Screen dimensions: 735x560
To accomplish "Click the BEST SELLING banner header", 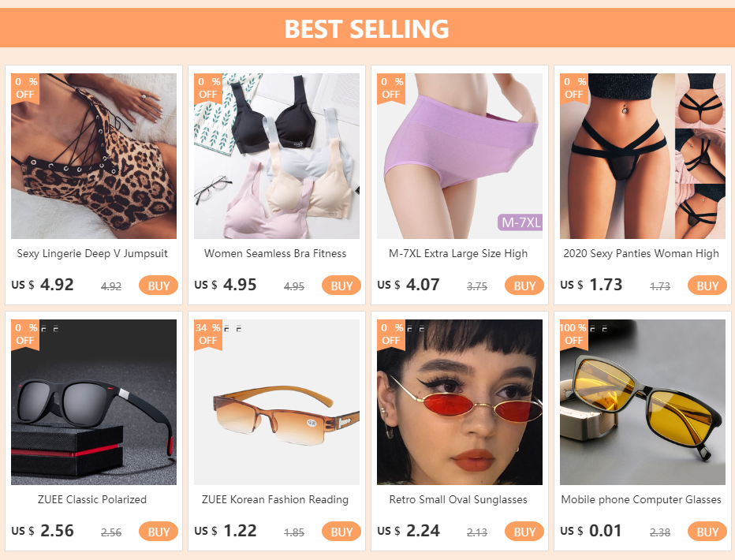I will (x=367, y=28).
